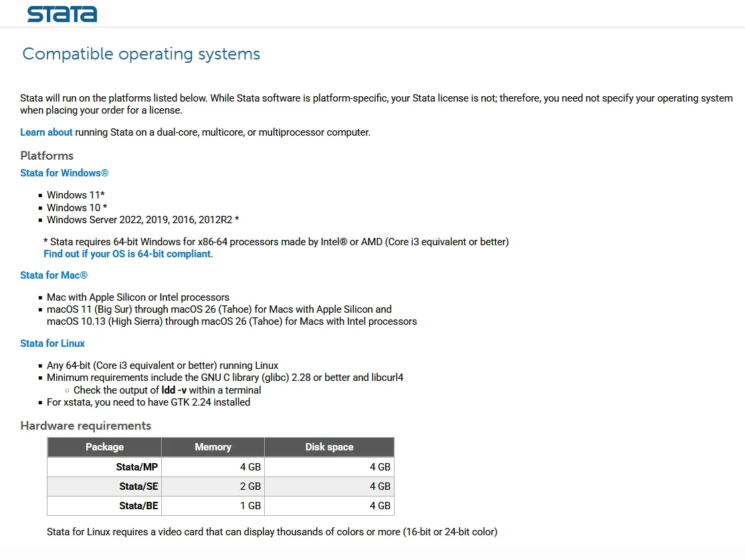745x560 pixels.
Task: Go to the "Stata for Mac" link
Action: [x=54, y=275]
